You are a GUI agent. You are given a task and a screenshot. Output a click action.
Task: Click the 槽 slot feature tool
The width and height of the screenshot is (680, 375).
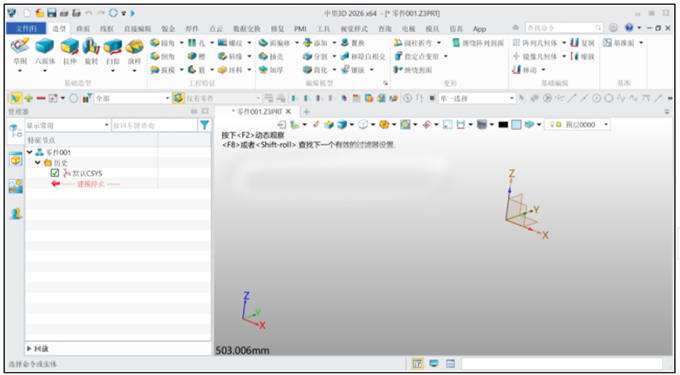point(196,56)
